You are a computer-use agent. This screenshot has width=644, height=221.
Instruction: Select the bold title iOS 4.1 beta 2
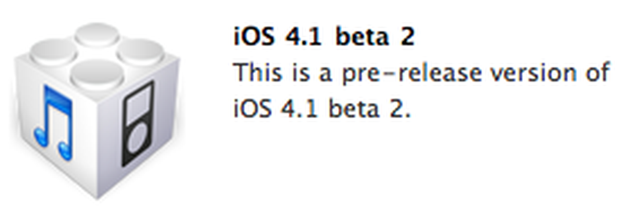tap(324, 37)
